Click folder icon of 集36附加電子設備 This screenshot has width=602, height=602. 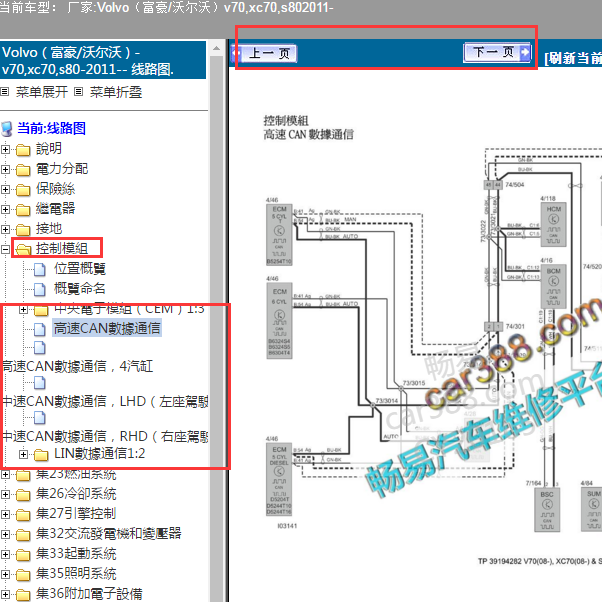(23, 595)
